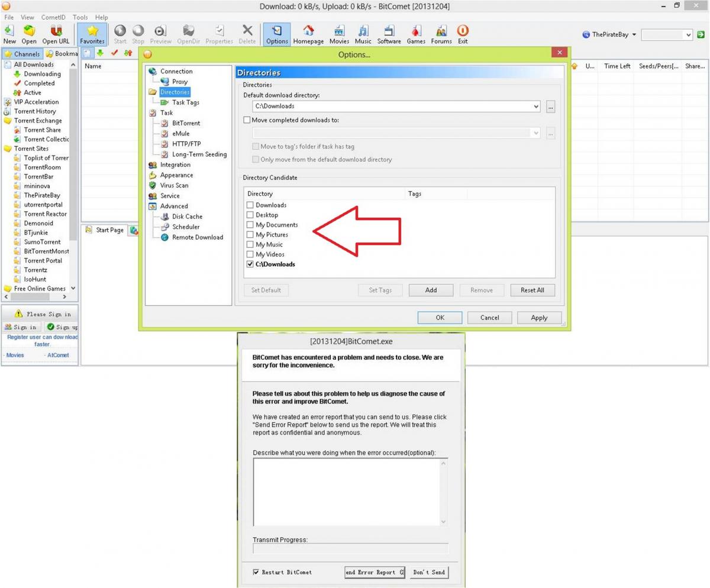Viewport: 710px width, 588px height.
Task: Click the OpenDir toolbar icon
Action: 189,34
